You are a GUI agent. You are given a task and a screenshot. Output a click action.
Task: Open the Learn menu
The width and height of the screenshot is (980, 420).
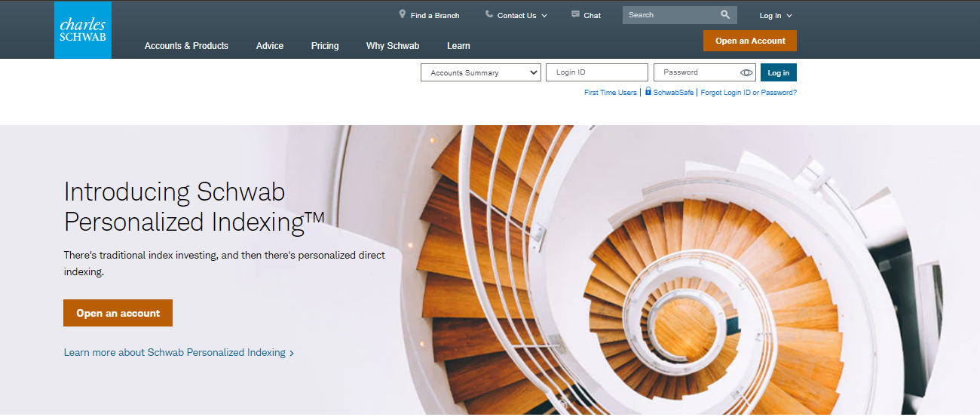[x=458, y=46]
